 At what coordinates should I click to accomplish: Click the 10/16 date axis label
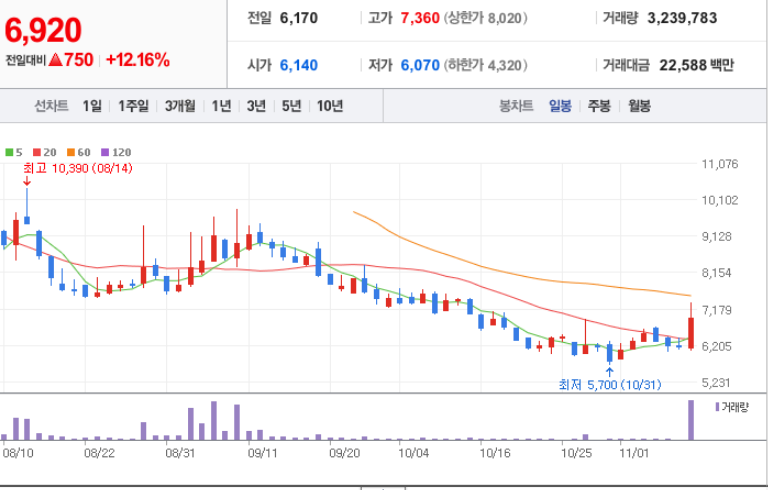pos(495,452)
